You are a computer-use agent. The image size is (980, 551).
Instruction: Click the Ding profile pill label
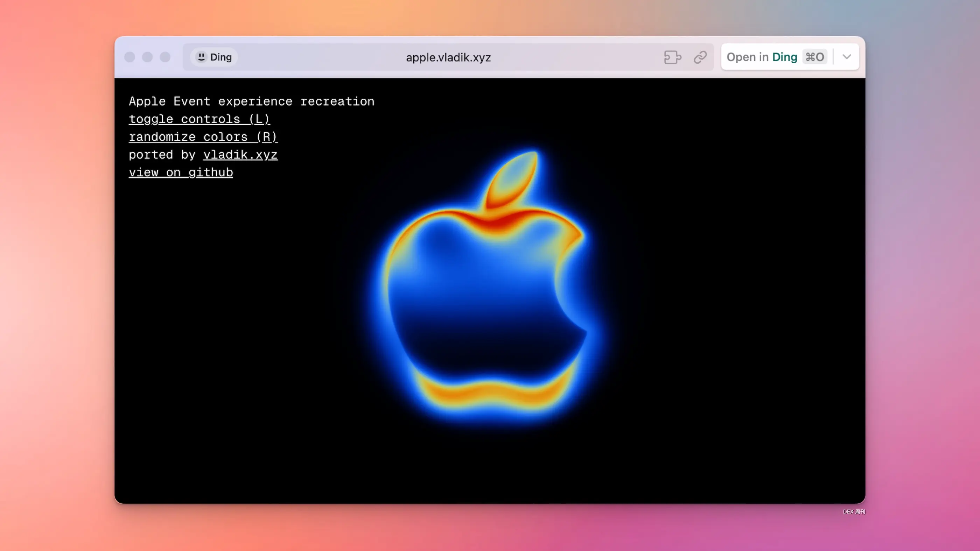[220, 57]
